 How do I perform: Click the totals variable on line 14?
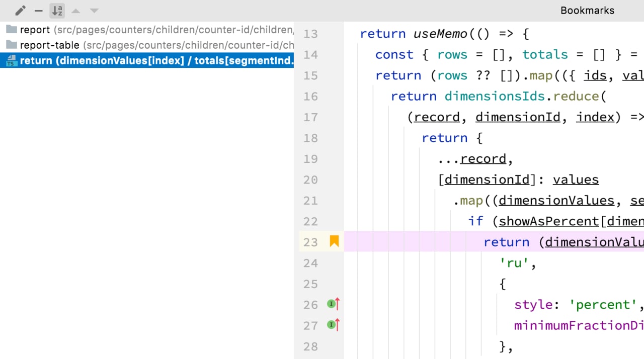pyautogui.click(x=545, y=54)
